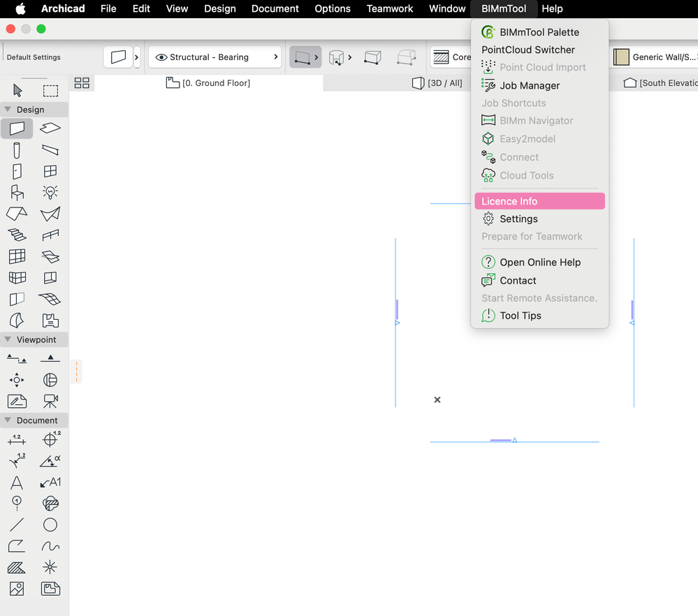Select the Morph tool
698x616 pixels.
coord(17,321)
